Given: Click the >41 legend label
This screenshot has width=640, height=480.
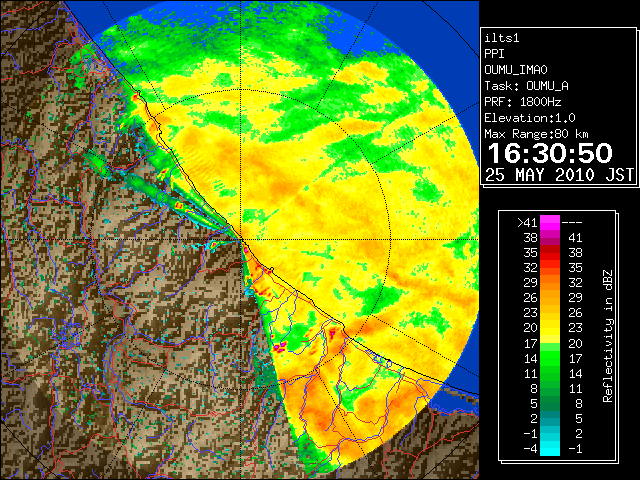Looking at the screenshot, I should (527, 223).
